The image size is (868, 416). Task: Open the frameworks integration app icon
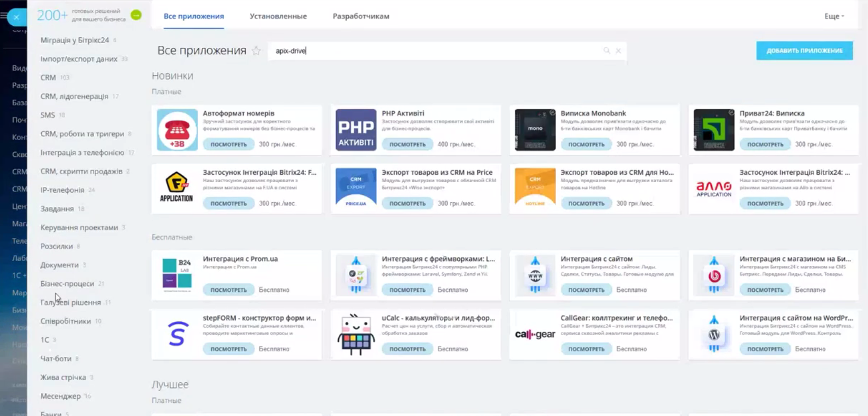tap(356, 275)
